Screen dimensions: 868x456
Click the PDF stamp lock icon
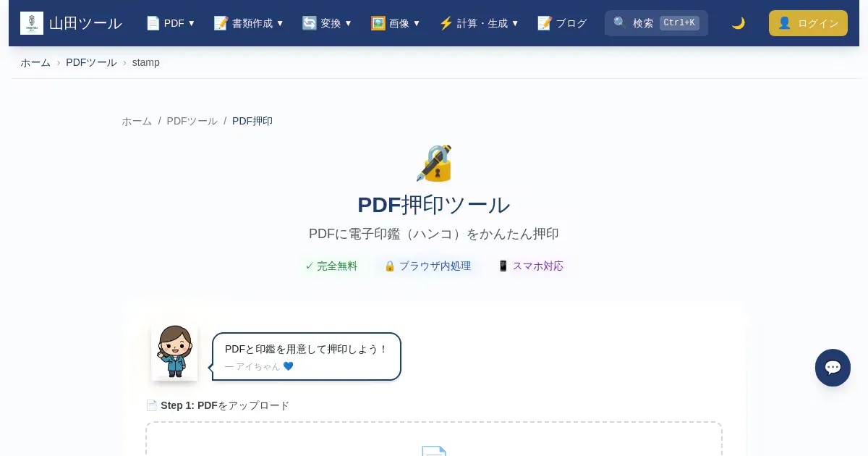click(434, 164)
